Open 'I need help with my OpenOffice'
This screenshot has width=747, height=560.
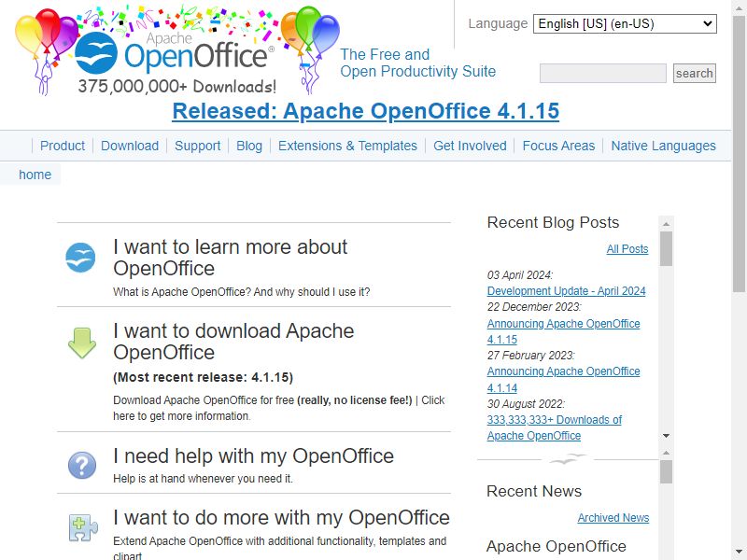pos(253,456)
